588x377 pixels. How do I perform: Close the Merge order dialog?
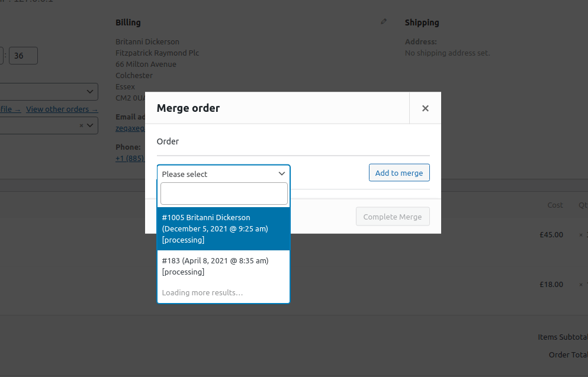tap(425, 108)
